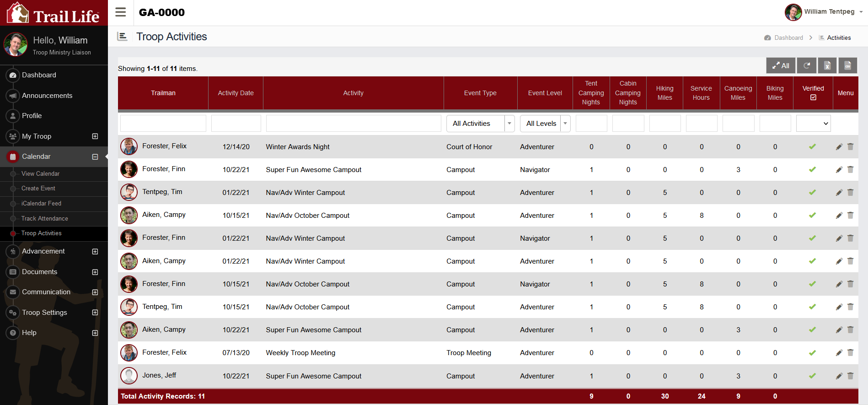
Task: Edit Aiken, Campy 10/22/21 Super Fun Campout
Action: [x=839, y=330]
